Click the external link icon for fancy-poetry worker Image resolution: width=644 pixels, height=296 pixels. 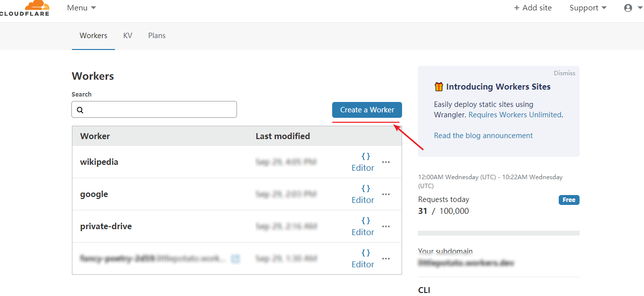236,258
